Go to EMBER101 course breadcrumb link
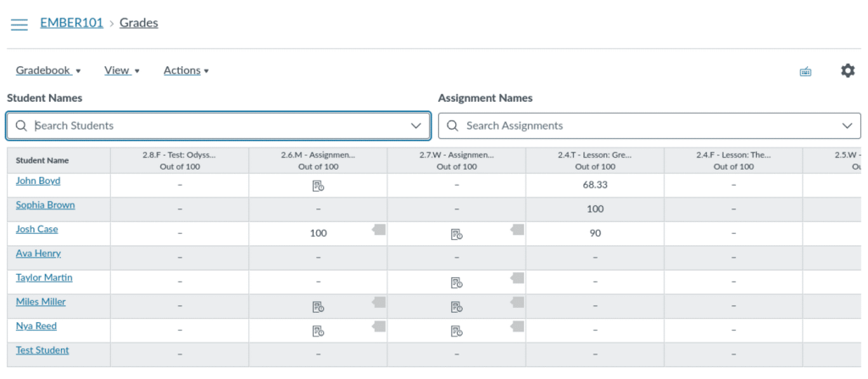 tap(71, 23)
